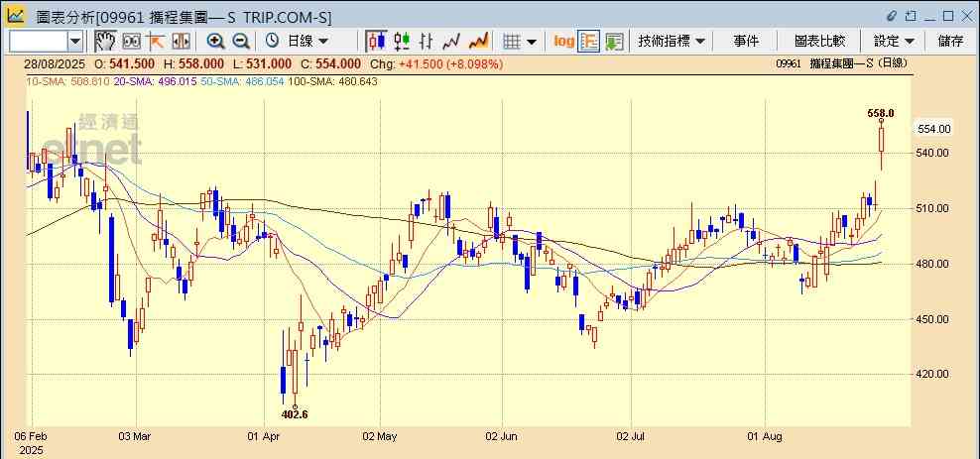This screenshot has height=459, width=980.
Task: Open the stock code dropdown arrow
Action: (x=75, y=42)
